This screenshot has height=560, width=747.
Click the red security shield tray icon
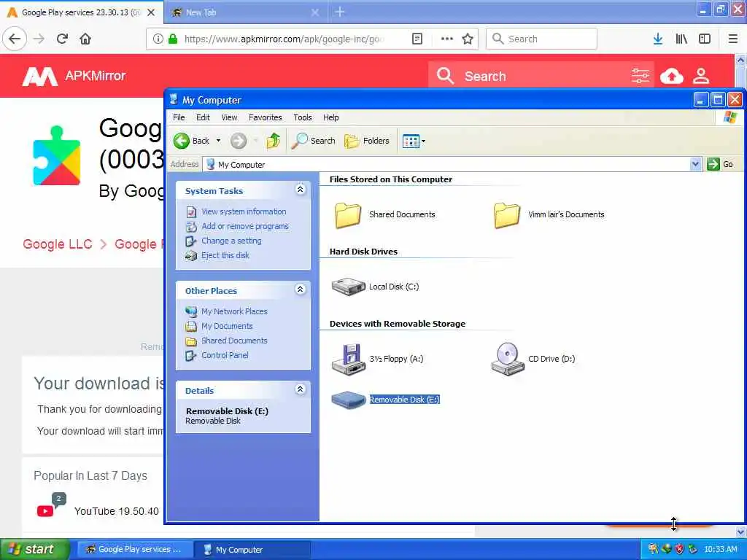pyautogui.click(x=679, y=549)
